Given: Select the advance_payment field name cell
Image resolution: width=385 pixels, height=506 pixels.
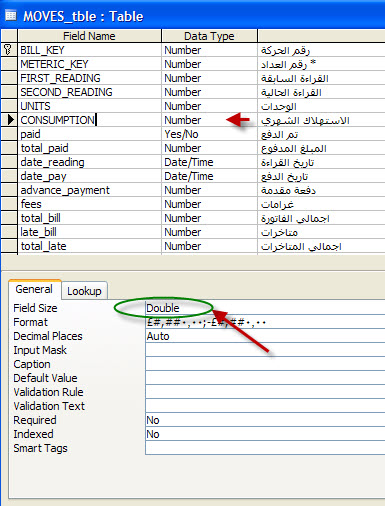Looking at the screenshot, I should [90, 190].
